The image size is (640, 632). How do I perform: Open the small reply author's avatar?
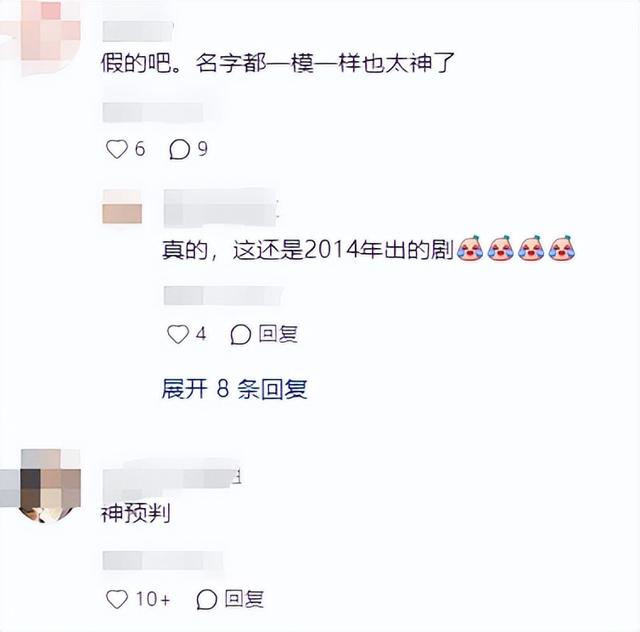pyautogui.click(x=122, y=207)
